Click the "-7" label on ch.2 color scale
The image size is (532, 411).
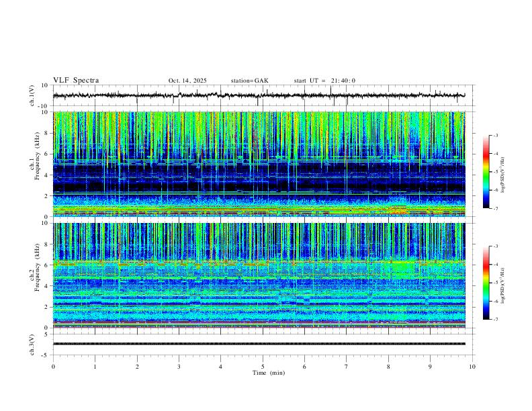[x=495, y=320]
